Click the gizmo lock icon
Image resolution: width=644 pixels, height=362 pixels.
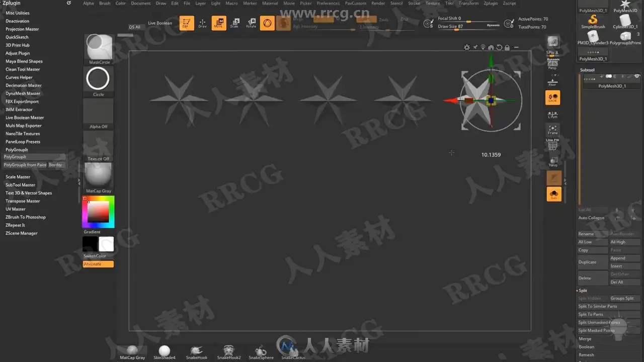pos(507,47)
